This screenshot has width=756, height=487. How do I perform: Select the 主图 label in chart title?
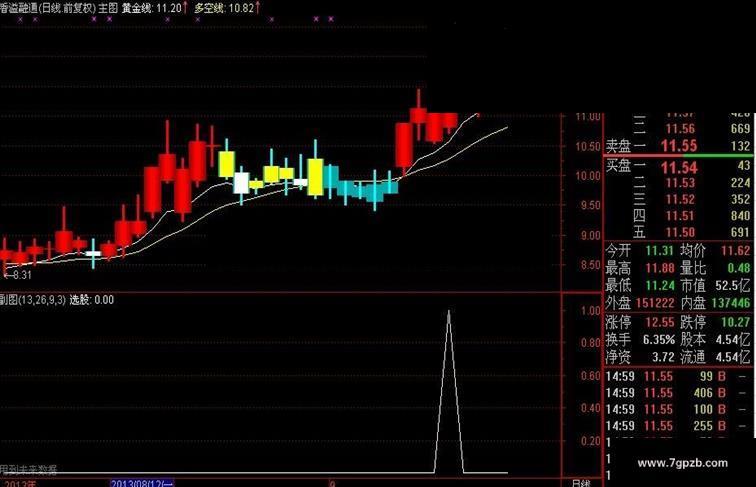pos(108,8)
